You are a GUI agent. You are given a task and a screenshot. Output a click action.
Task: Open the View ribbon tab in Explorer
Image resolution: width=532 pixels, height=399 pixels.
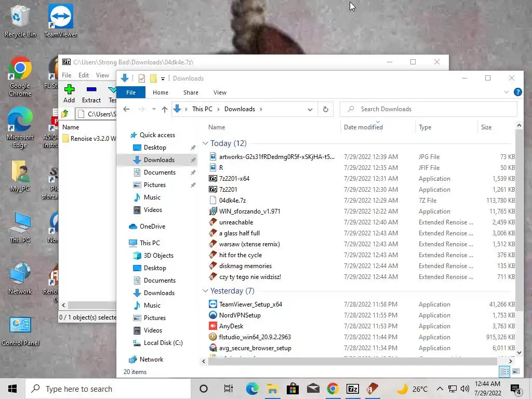tap(220, 92)
